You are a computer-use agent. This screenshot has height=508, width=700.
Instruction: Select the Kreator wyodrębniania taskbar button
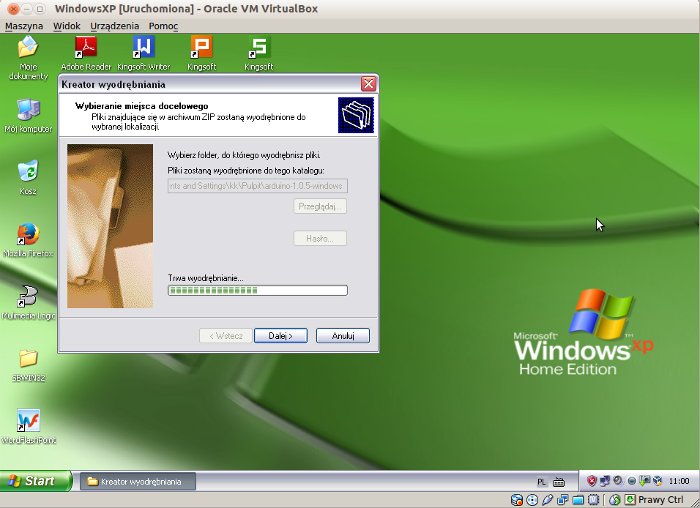[138, 482]
